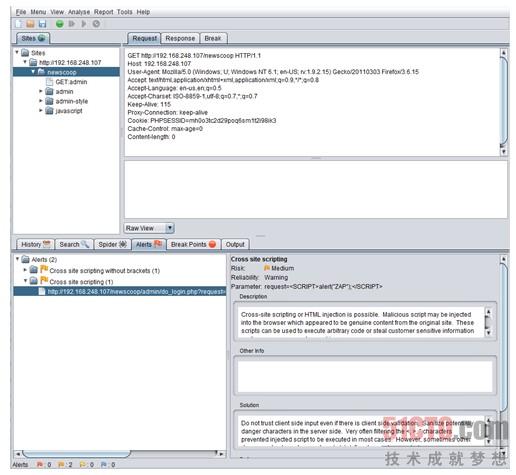Switch to the Request tab

144,38
